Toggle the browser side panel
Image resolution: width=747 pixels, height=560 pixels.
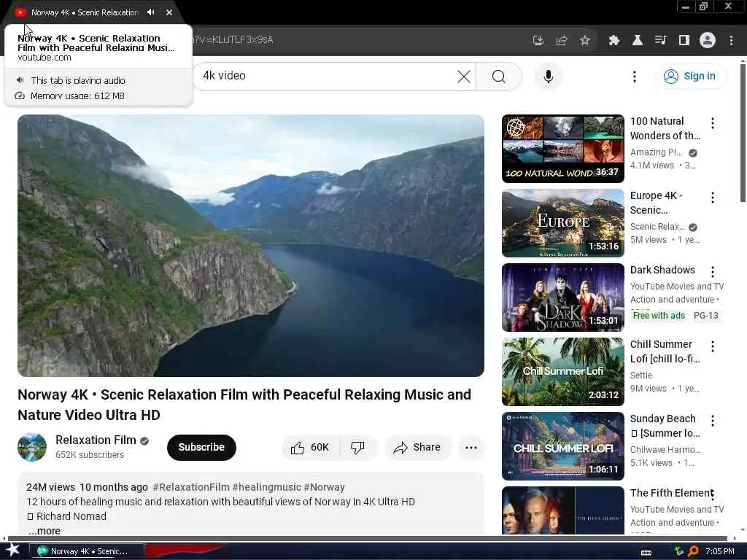684,41
